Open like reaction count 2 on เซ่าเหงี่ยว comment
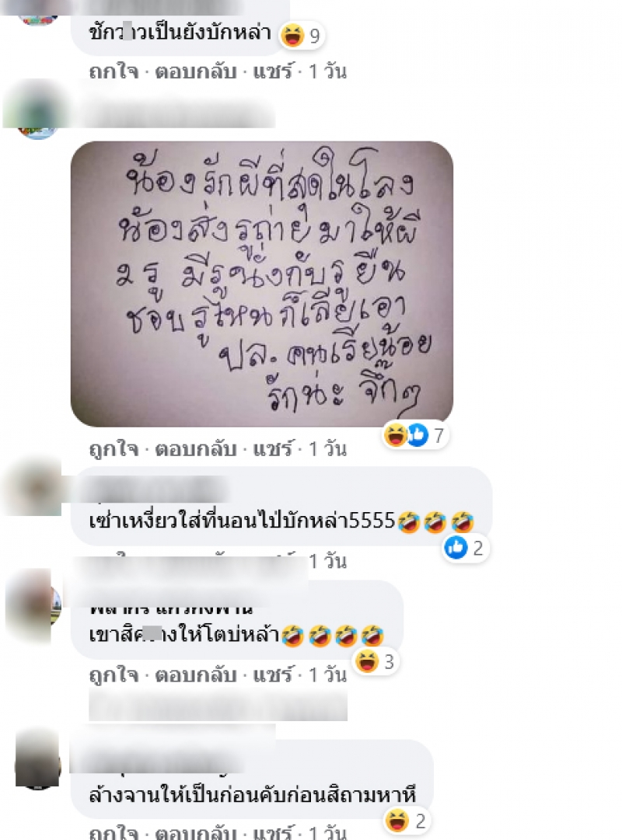622x840 pixels. 465,548
